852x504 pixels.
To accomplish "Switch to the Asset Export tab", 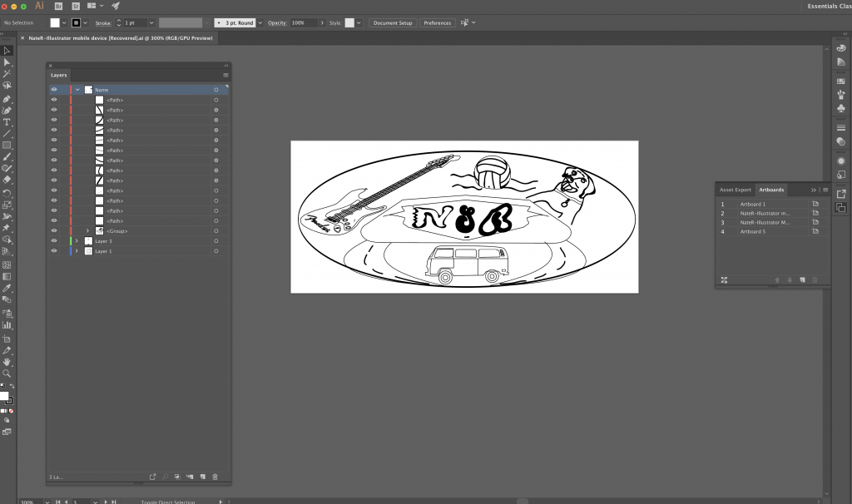I will [736, 190].
